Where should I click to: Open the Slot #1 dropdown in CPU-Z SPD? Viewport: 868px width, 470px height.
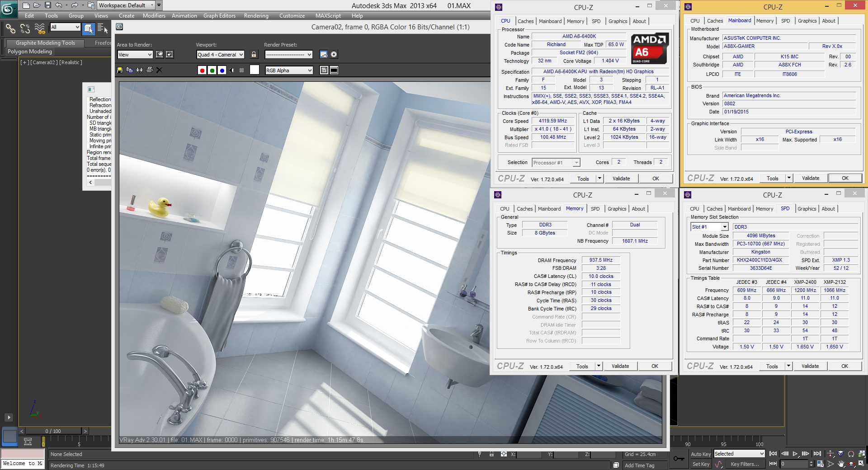click(709, 227)
